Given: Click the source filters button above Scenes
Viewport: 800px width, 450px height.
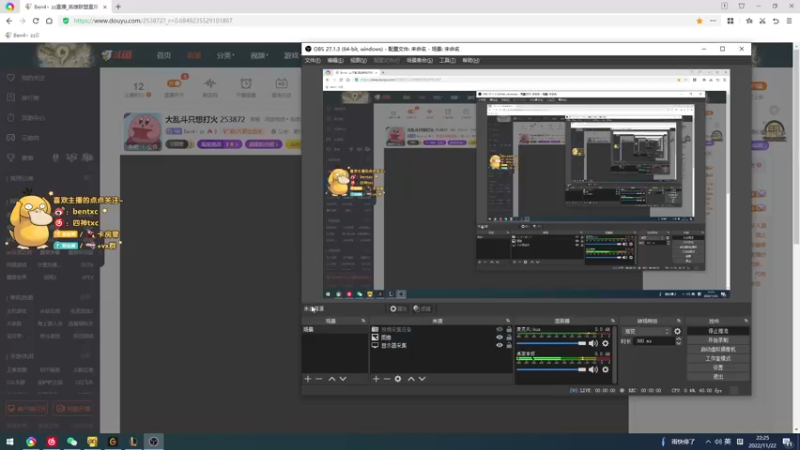Looking at the screenshot, I should click(x=422, y=309).
